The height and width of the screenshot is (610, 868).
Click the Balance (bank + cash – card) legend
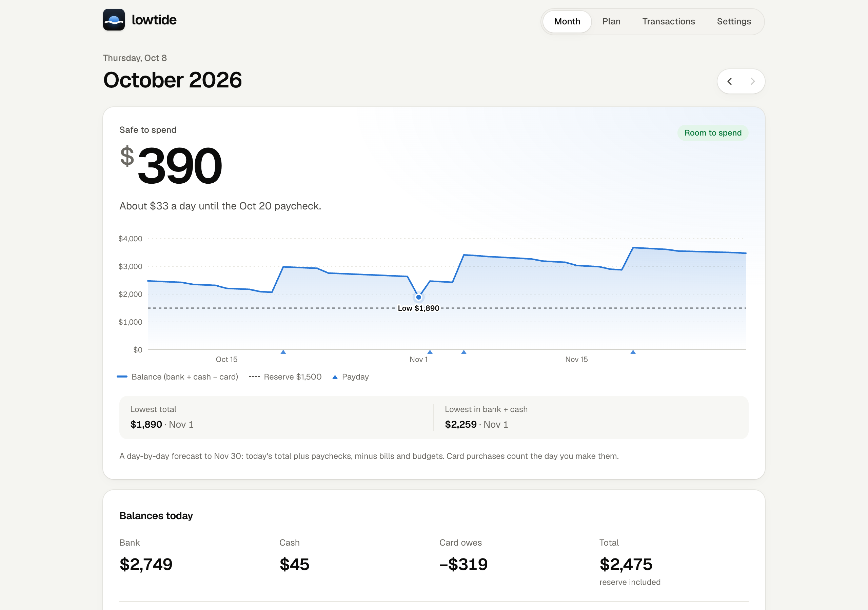click(177, 377)
